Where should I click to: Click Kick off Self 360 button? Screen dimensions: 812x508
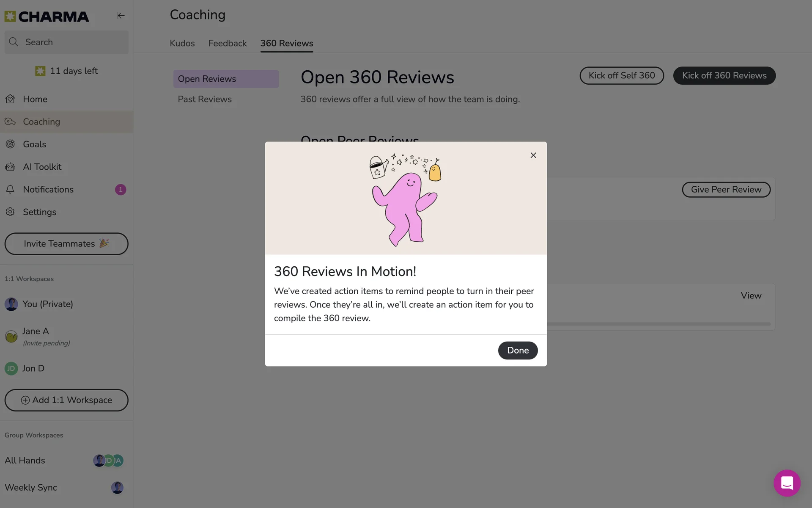pos(622,75)
